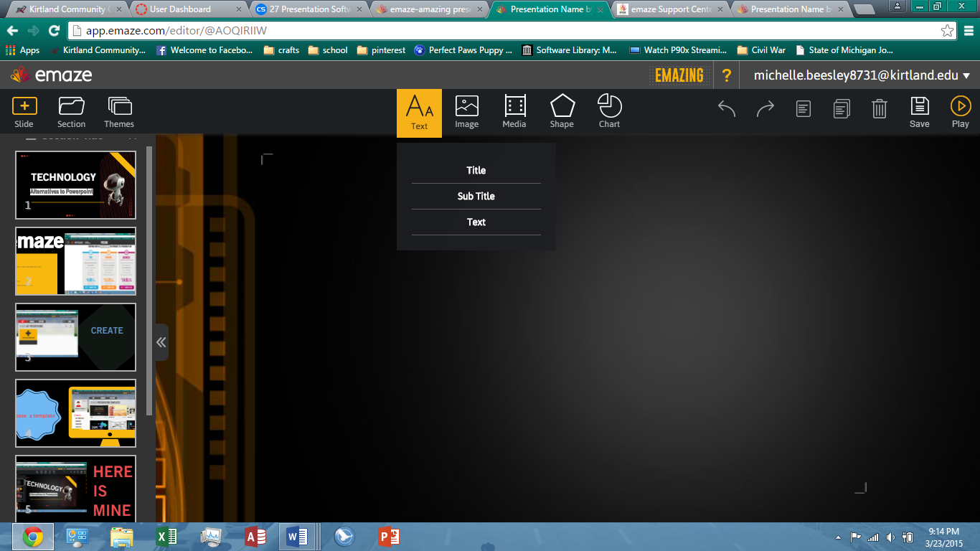Click the EMAZING button
The image size is (980, 551).
tap(679, 75)
